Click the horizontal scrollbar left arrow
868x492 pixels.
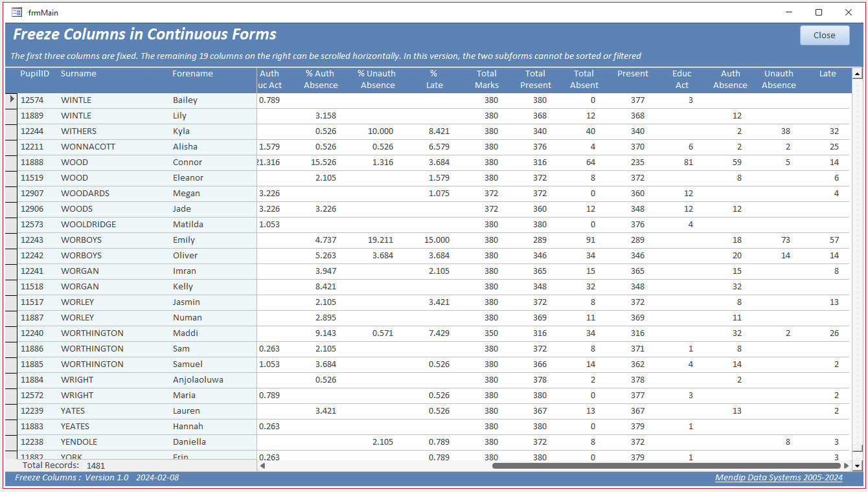tap(262, 465)
